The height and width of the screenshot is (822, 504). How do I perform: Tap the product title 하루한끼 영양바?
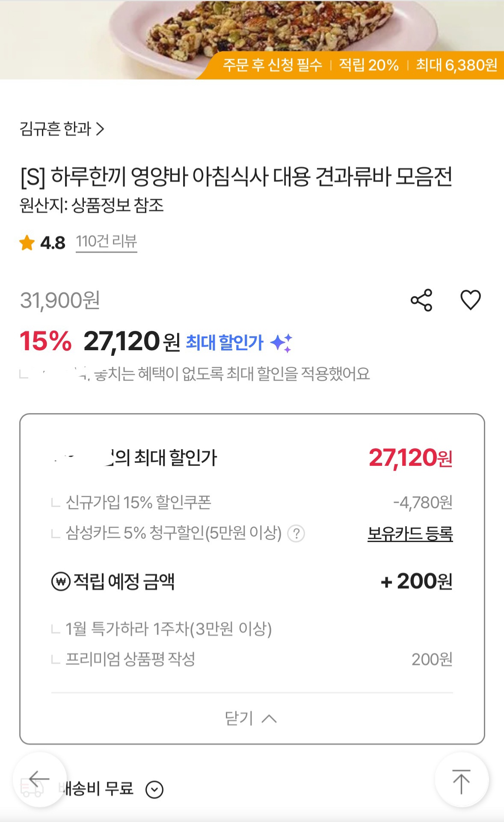(236, 176)
